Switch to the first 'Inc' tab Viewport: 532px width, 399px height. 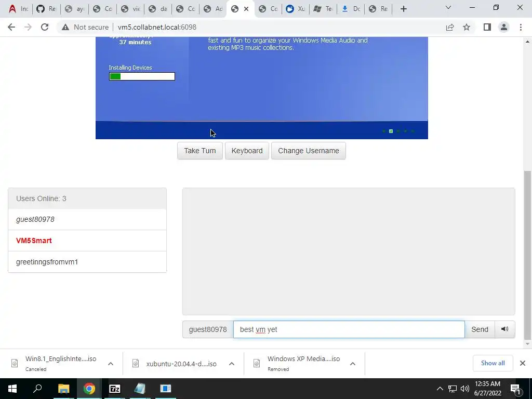(x=18, y=9)
